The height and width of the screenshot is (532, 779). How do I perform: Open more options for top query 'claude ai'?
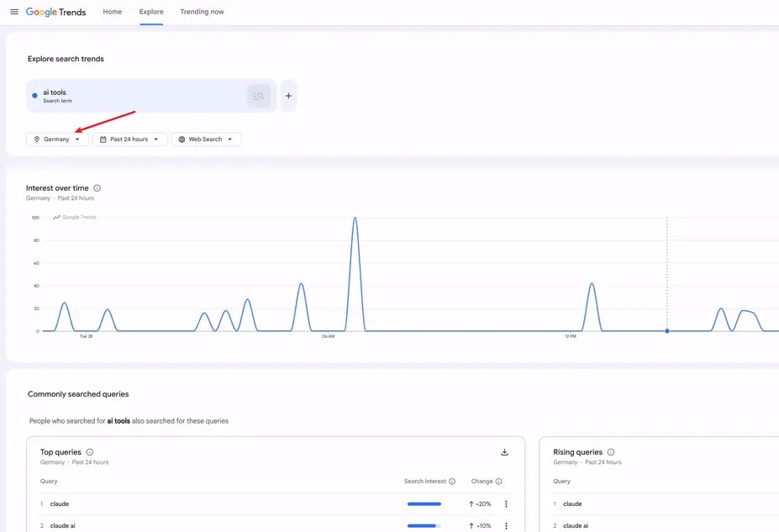(506, 525)
